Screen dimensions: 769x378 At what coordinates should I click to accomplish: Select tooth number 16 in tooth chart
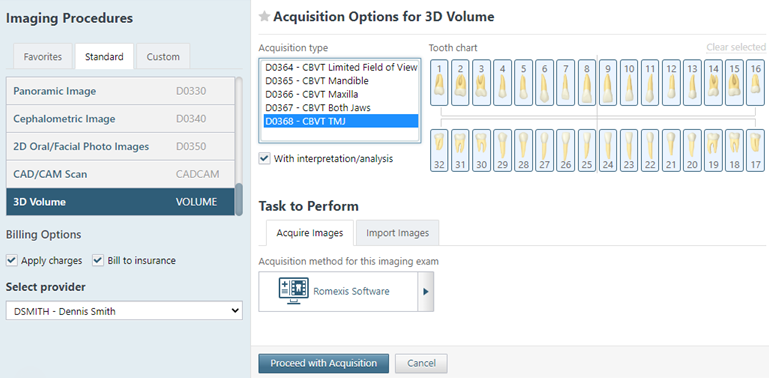755,82
